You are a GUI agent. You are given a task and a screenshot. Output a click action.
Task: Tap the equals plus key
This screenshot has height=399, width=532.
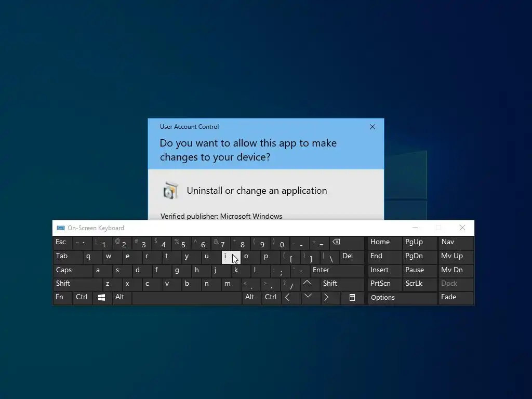coord(320,243)
